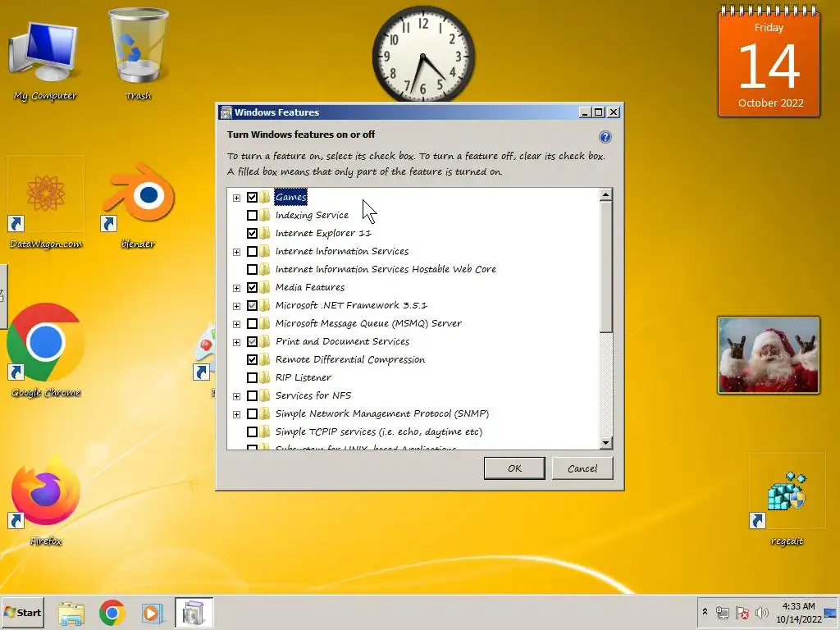Screen dimensions: 840x630
Task: Click the Games folder icon
Action: pos(265,197)
